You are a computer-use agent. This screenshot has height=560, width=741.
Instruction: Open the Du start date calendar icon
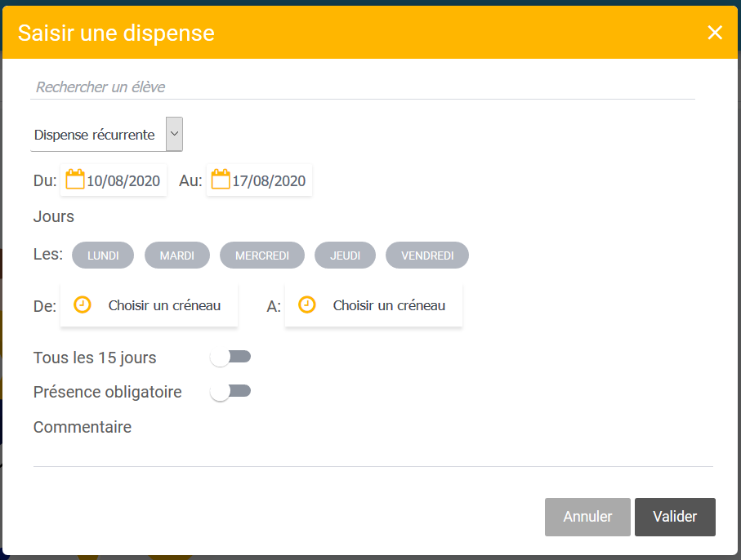pos(74,180)
